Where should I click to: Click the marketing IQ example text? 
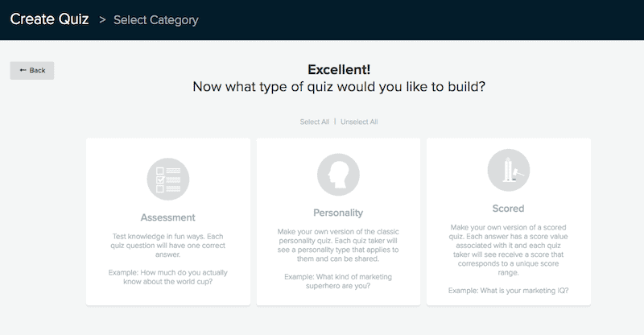coord(509,291)
